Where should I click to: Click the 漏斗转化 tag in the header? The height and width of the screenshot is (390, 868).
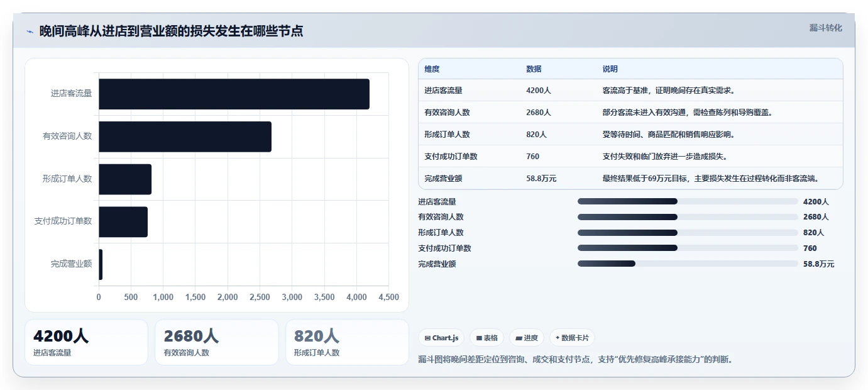[825, 28]
